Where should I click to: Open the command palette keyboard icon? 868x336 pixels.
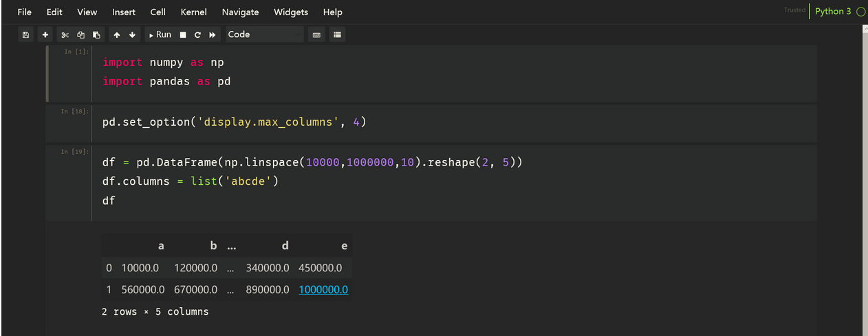click(316, 34)
